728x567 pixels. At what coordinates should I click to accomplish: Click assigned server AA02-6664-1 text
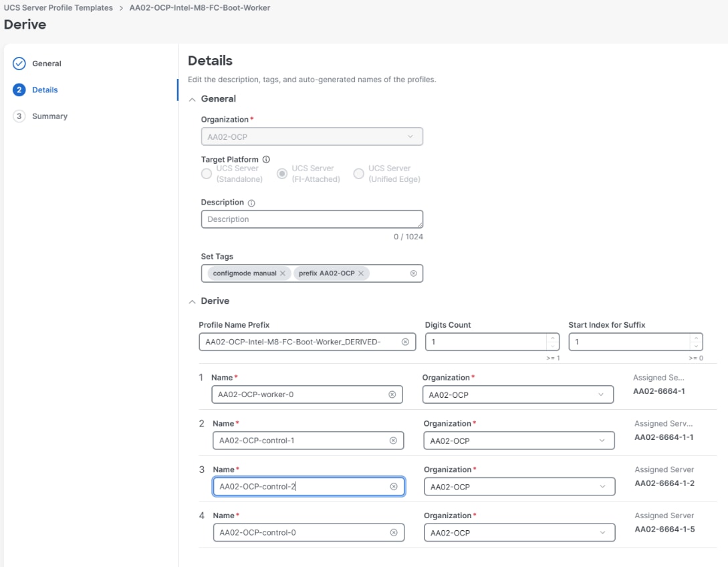pos(659,391)
